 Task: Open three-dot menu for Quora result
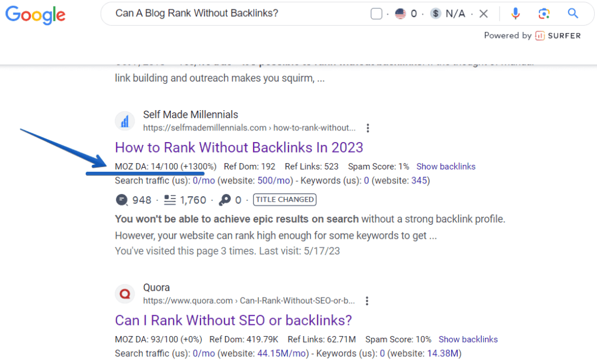tap(367, 301)
